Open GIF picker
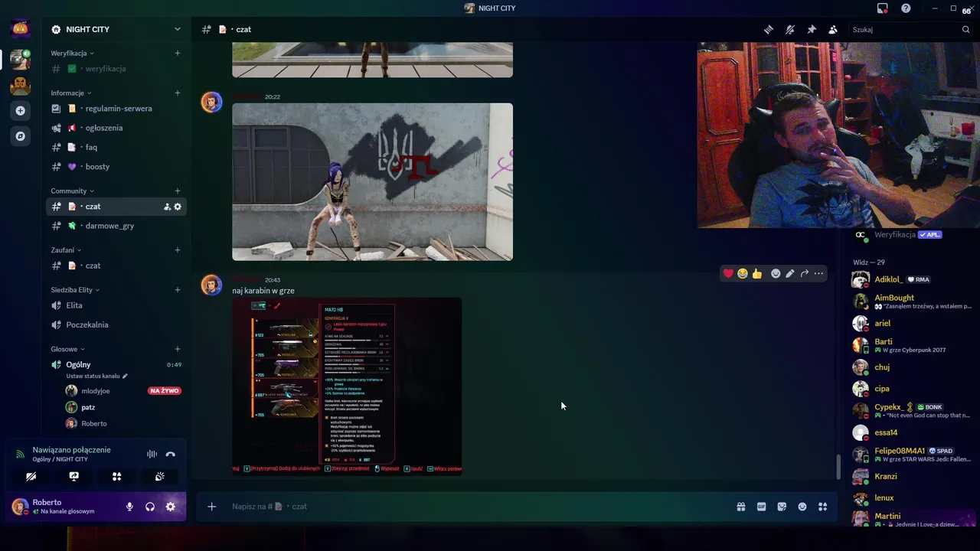980x551 pixels. 762,507
